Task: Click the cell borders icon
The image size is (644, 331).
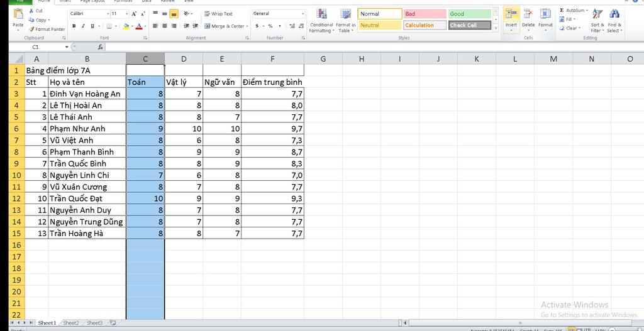Action: click(x=109, y=26)
